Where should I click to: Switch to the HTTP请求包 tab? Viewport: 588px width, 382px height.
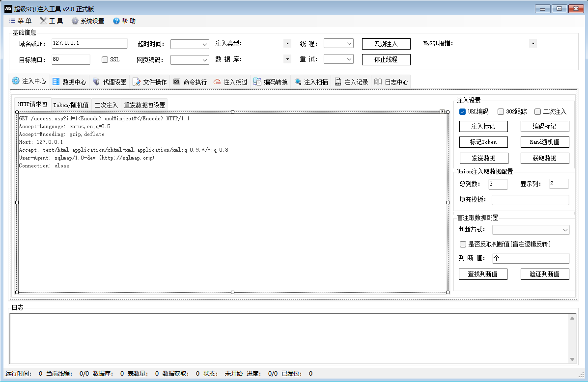(32, 104)
